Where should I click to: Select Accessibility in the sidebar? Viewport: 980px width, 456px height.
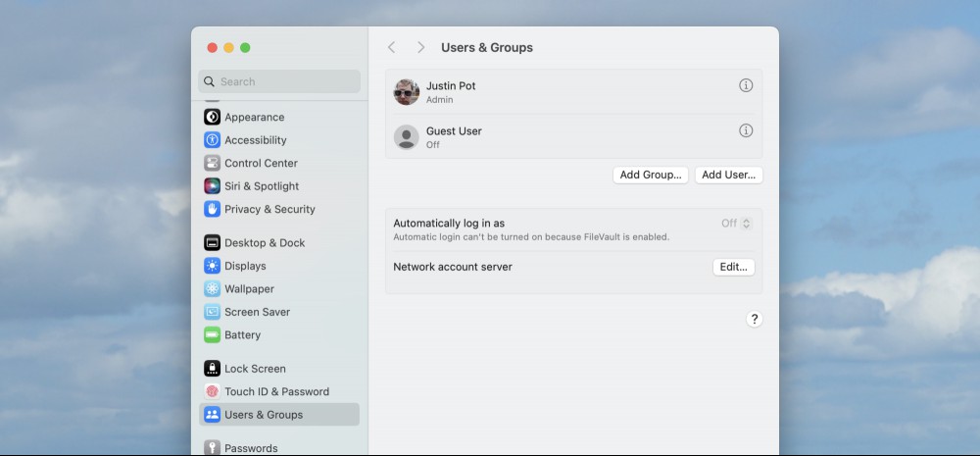[x=256, y=140]
